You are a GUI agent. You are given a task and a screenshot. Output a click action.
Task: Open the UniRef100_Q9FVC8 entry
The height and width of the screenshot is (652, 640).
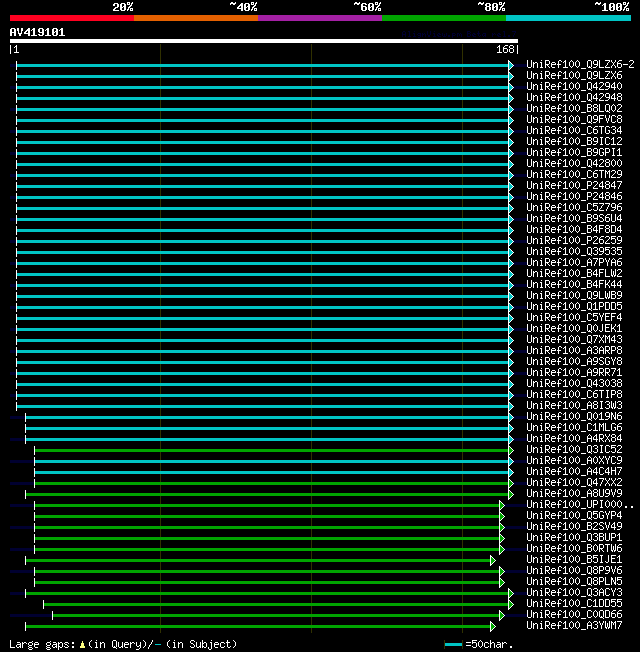[574, 120]
